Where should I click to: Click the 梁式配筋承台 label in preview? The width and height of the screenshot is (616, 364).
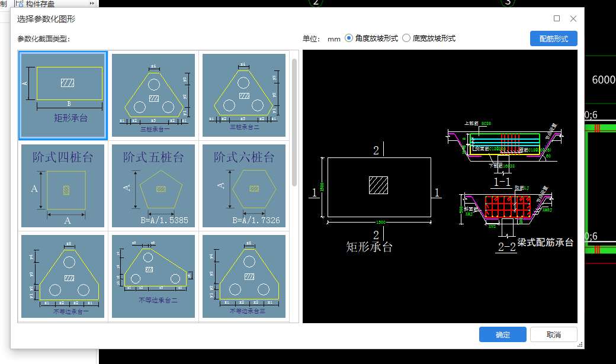tap(546, 242)
